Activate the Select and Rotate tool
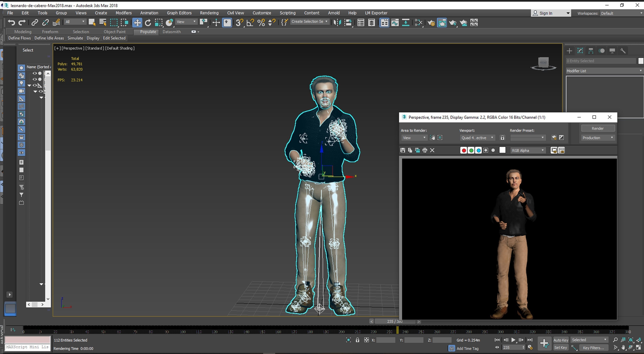Viewport: 644px width, 354px height. coord(148,22)
